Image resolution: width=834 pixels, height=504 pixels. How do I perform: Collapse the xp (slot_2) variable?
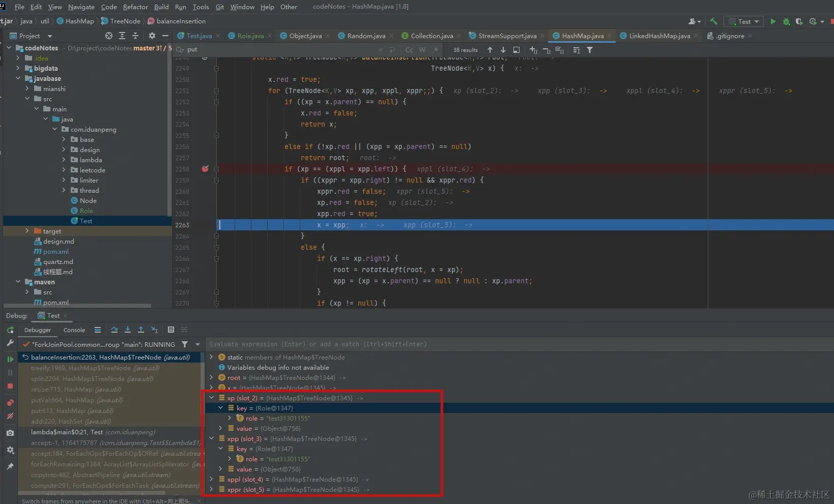[x=212, y=398]
